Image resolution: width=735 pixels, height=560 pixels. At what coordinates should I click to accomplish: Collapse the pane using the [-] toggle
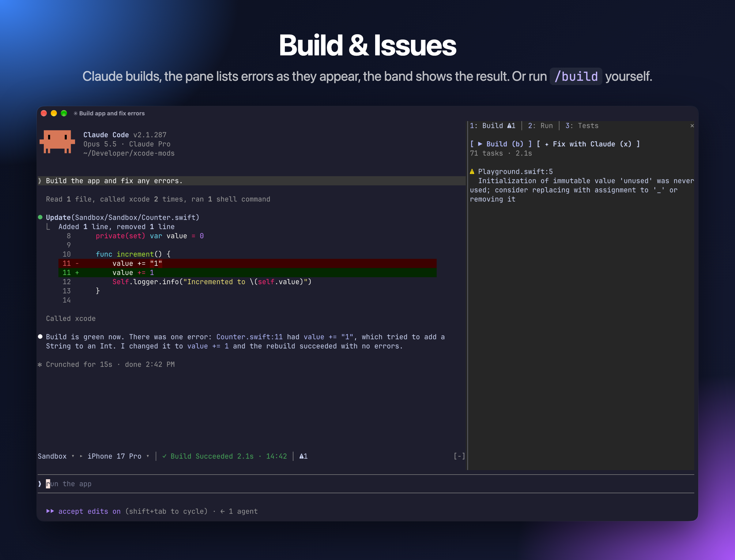[x=459, y=456]
